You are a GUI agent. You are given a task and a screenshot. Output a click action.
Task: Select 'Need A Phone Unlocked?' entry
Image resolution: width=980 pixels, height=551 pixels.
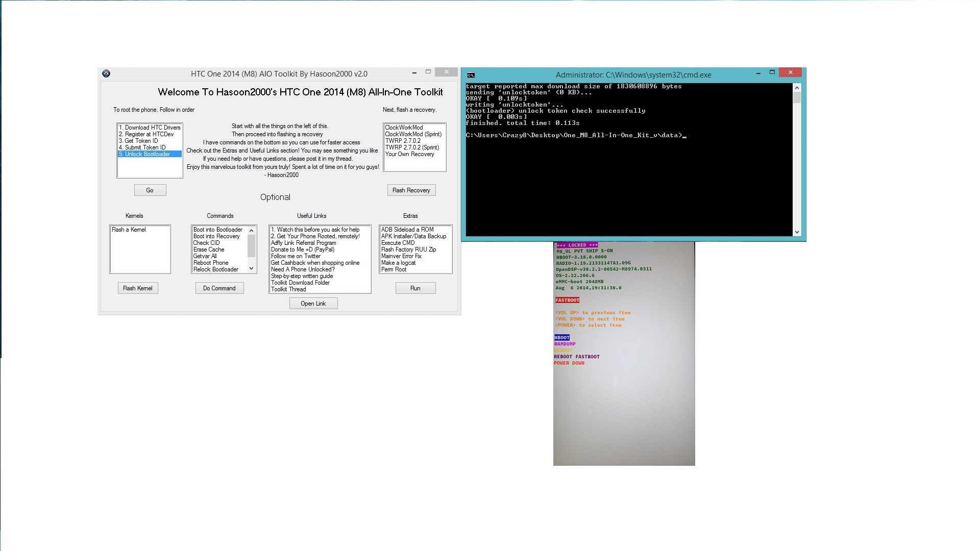pos(320,269)
